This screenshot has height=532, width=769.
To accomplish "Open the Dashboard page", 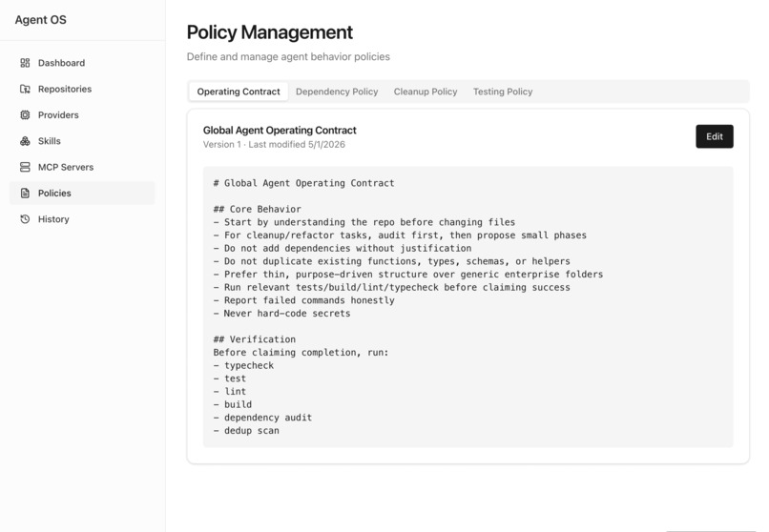I will (82, 63).
